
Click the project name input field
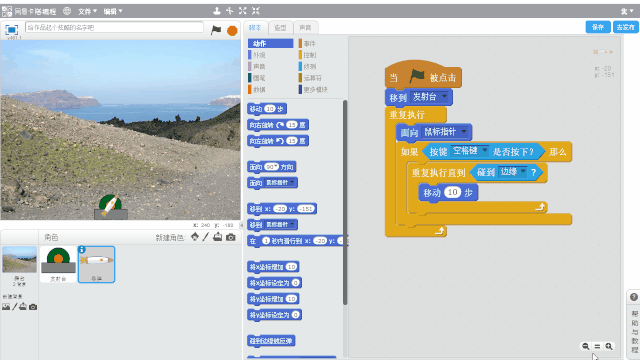point(114,27)
